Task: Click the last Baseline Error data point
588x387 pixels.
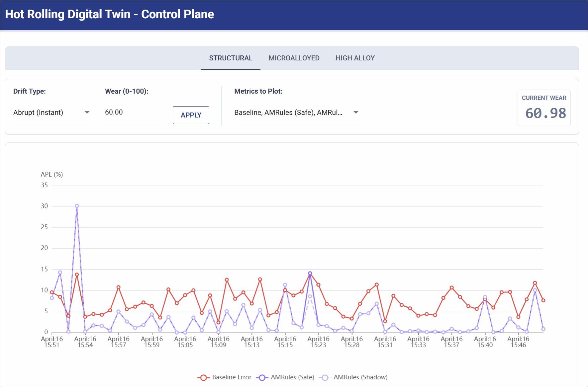Action: [543, 300]
